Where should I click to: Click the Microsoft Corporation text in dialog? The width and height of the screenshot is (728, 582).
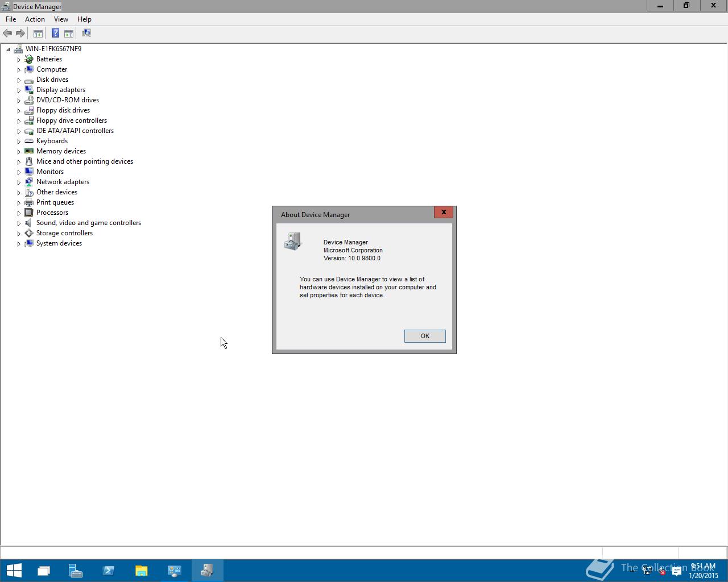353,250
